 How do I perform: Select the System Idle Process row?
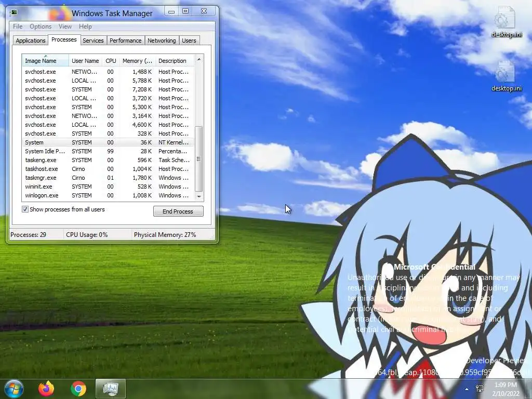pos(109,151)
